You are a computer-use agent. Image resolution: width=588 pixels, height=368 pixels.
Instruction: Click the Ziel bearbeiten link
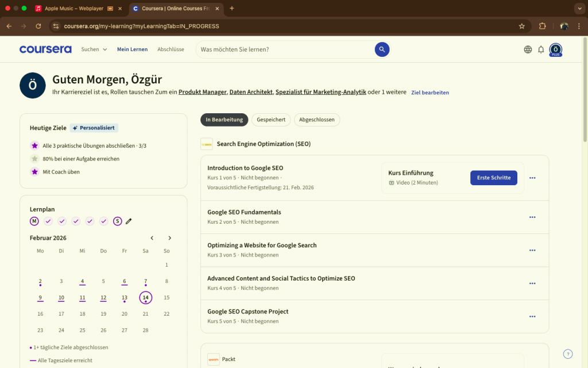pyautogui.click(x=430, y=93)
